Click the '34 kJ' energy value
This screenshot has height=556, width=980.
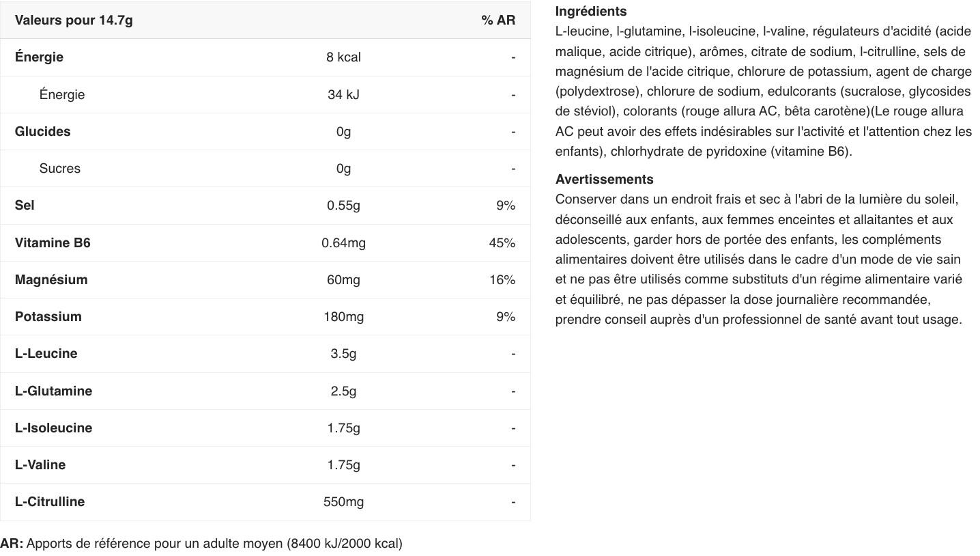[343, 95]
